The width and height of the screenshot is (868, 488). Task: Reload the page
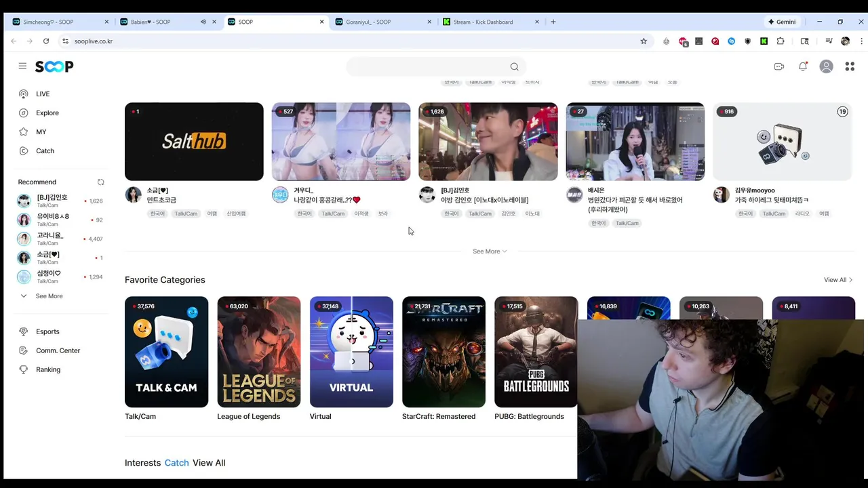point(46,41)
